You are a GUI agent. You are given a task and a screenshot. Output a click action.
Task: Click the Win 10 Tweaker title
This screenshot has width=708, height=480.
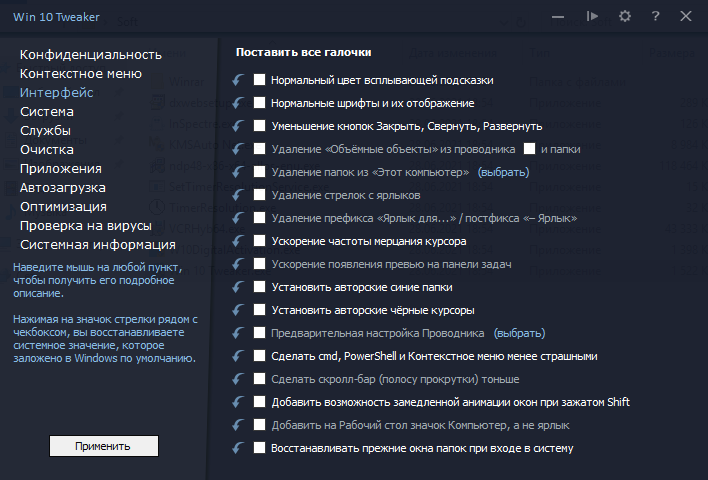click(56, 17)
